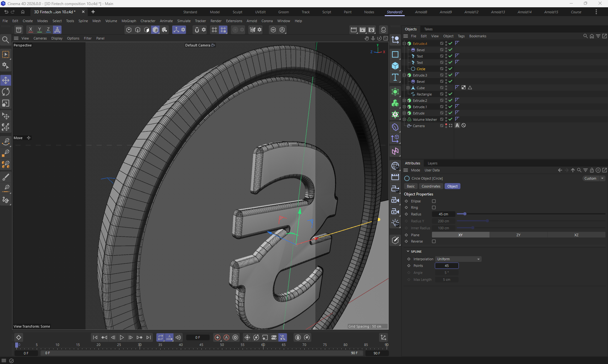Select the Rotate tool in left toolbar
Viewport: 608px width, 364px height.
click(6, 92)
